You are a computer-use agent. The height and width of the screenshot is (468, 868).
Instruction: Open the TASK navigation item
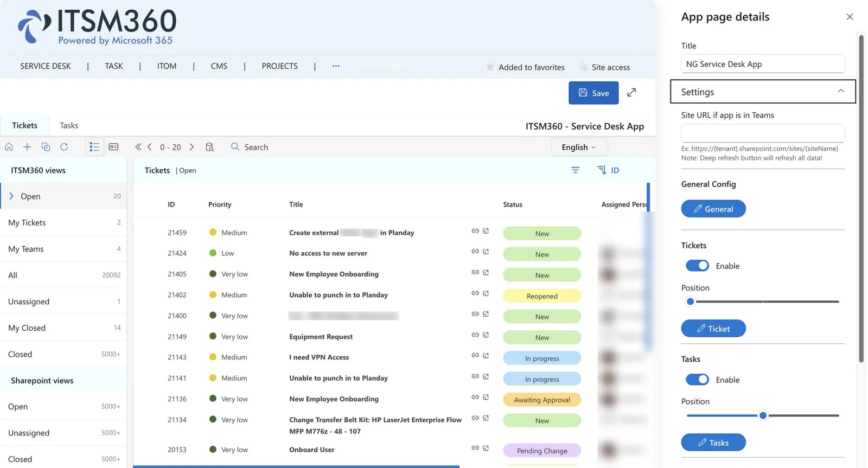(x=114, y=66)
